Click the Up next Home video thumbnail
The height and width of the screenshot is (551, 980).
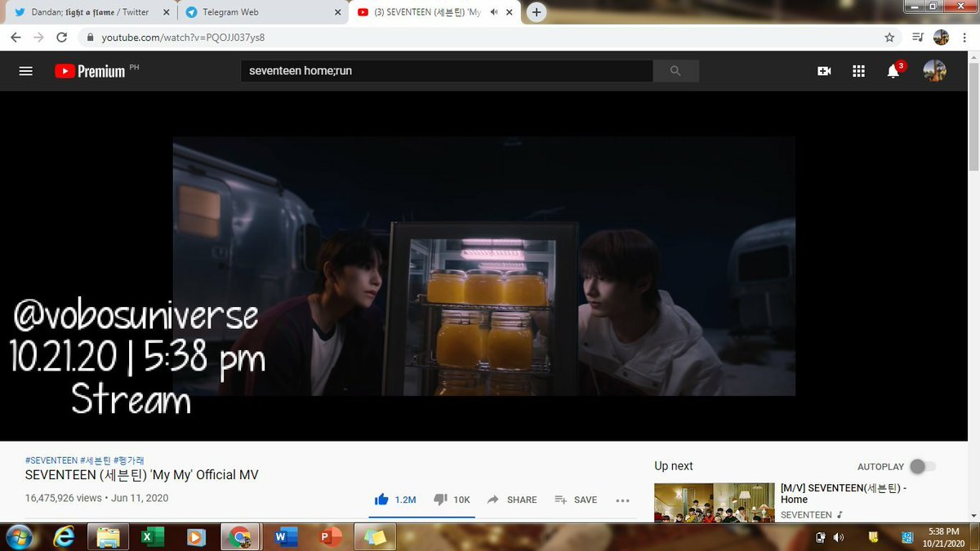click(x=714, y=503)
